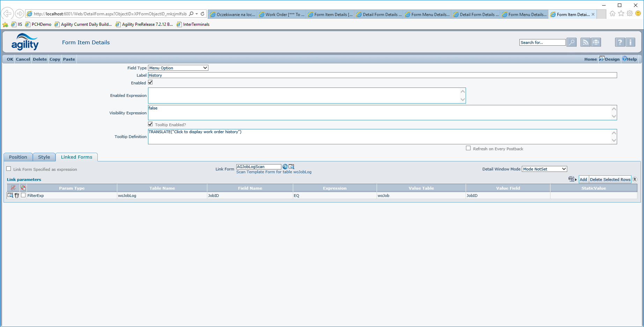Click the trash icon in FilterExp row
Image resolution: width=644 pixels, height=327 pixels.
click(17, 196)
